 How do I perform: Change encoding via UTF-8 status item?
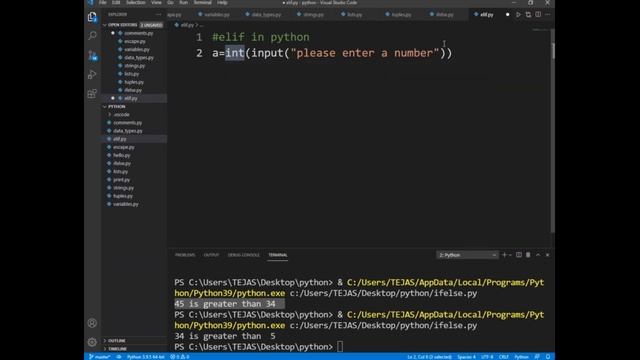tap(487, 357)
